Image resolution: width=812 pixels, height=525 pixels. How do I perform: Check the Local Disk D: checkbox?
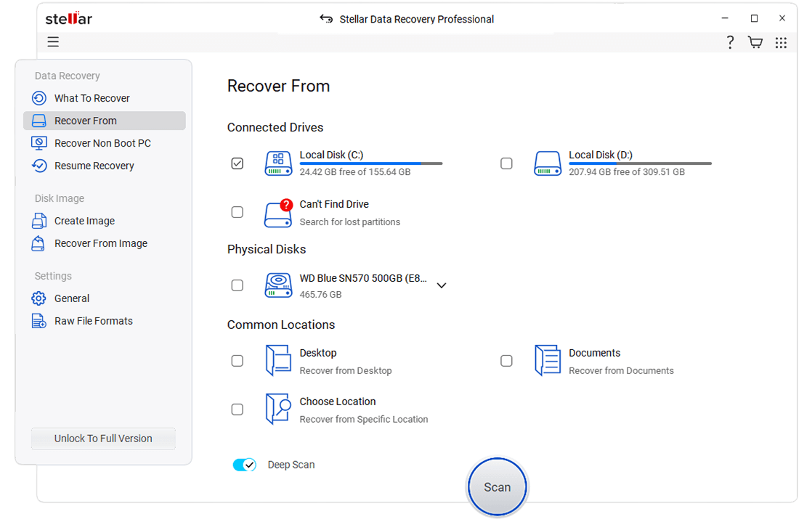[x=506, y=163]
